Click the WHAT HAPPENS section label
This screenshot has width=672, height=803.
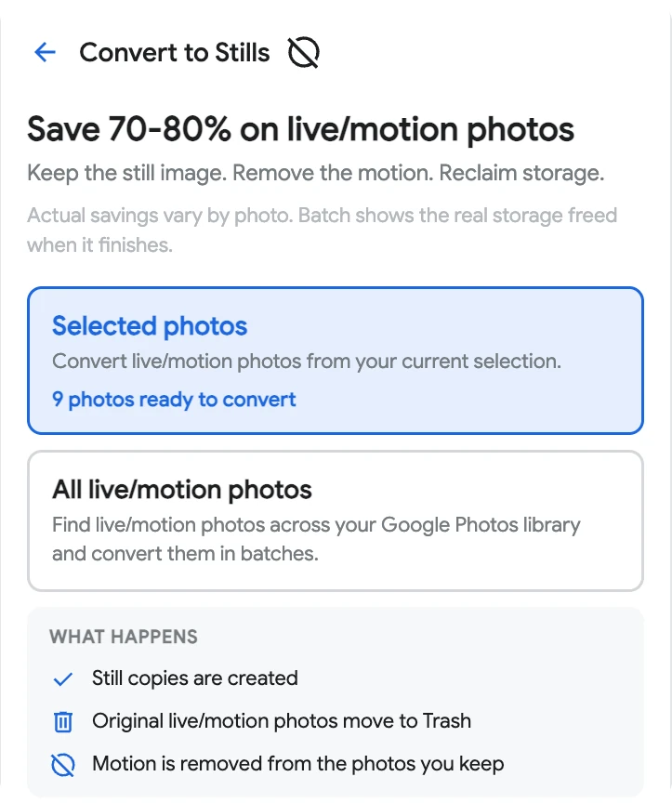point(124,637)
